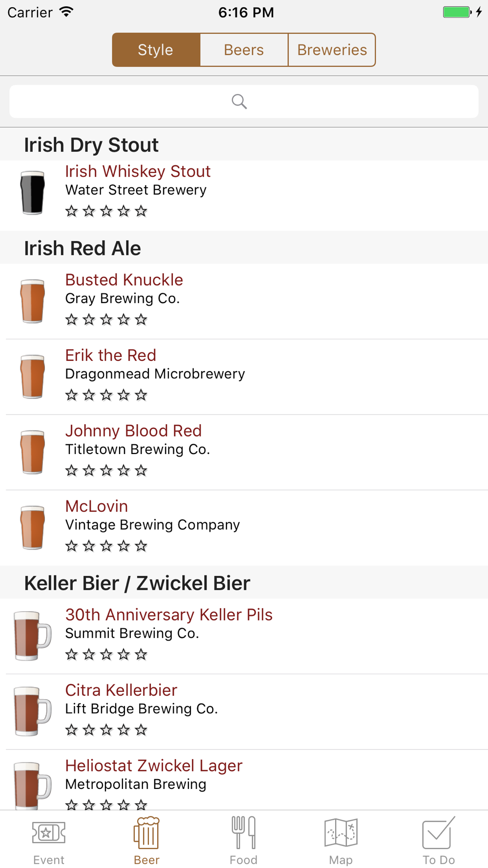The width and height of the screenshot is (488, 868).
Task: Tap the Busted Knuckle pint glass icon
Action: click(33, 301)
